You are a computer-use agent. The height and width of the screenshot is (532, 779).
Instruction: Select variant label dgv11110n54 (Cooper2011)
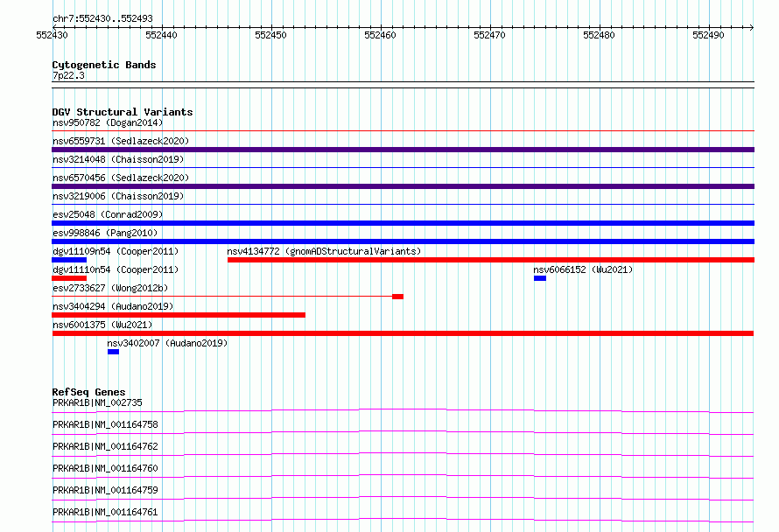point(116,269)
